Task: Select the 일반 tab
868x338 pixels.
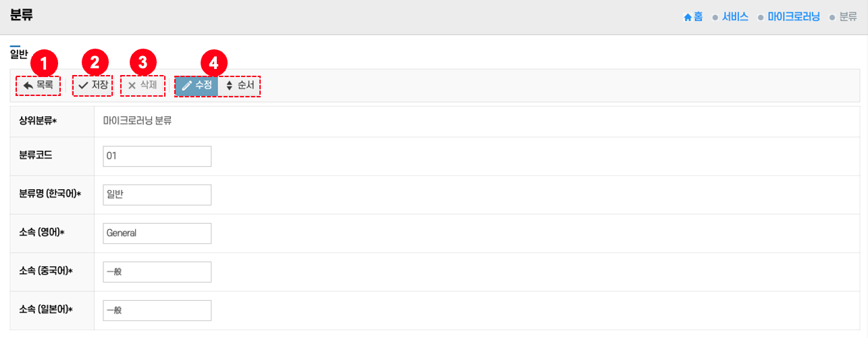Action: [x=18, y=55]
